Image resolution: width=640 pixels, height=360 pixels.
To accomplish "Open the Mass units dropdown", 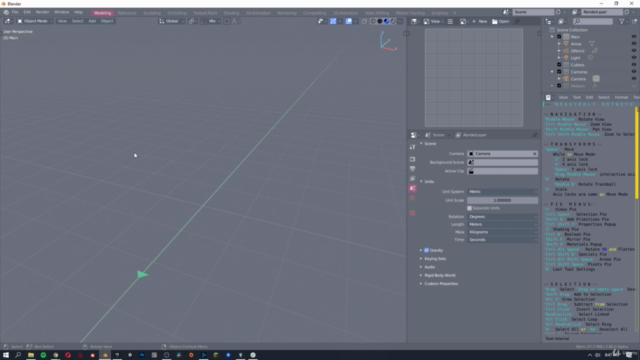I will (502, 232).
